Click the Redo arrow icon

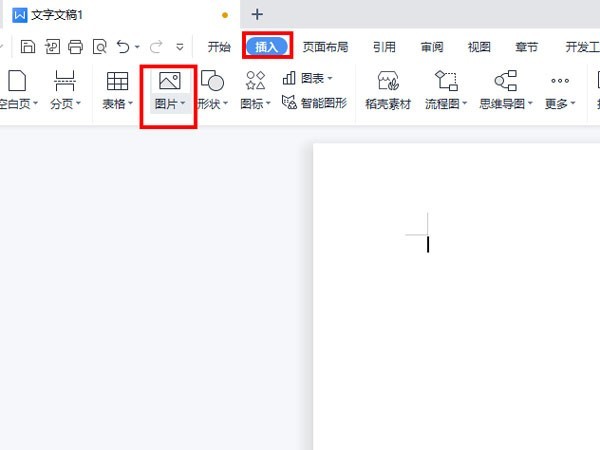pyautogui.click(x=156, y=47)
